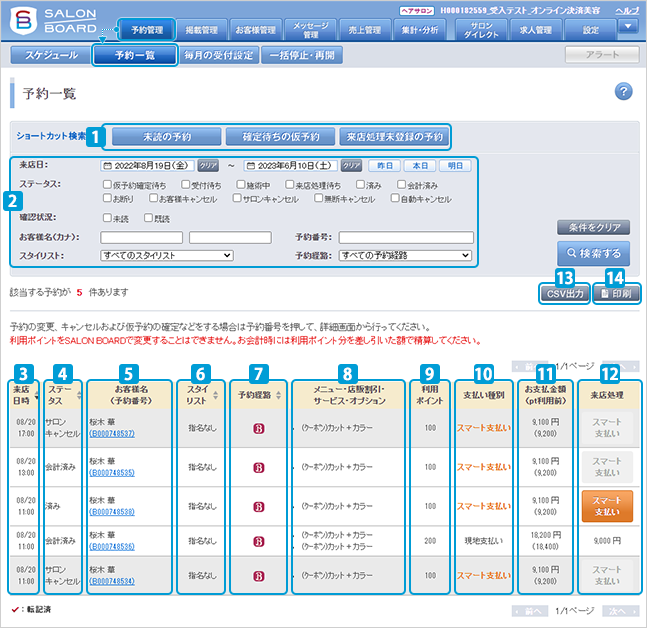The width and height of the screenshot is (647, 628).
Task: Check the 仮予約確定待ち status checkbox
Action: pos(107,185)
